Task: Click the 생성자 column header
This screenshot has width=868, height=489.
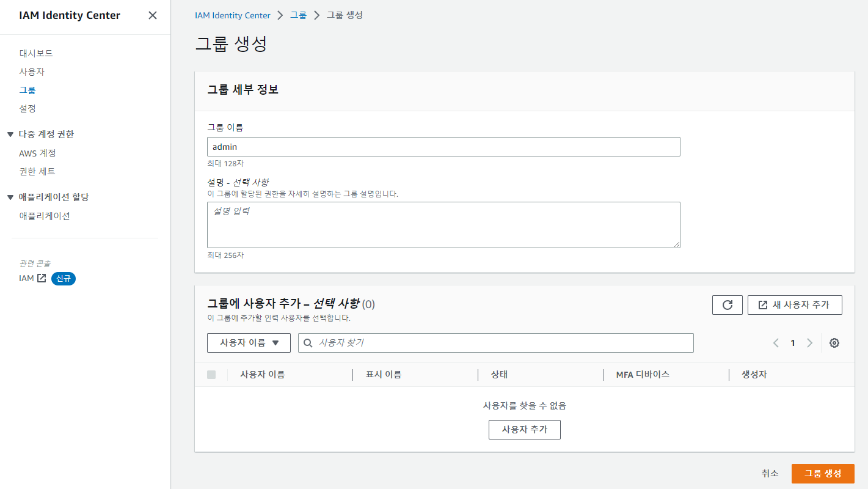Action: pos(754,375)
